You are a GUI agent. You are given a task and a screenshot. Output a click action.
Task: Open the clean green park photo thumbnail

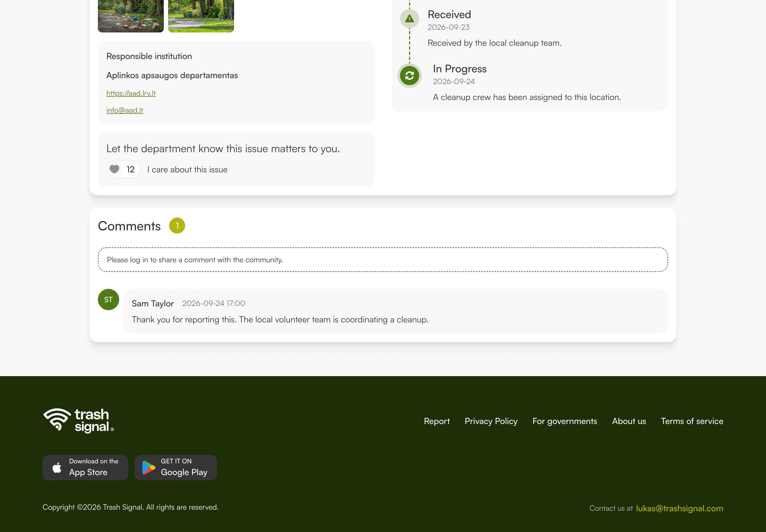click(201, 16)
